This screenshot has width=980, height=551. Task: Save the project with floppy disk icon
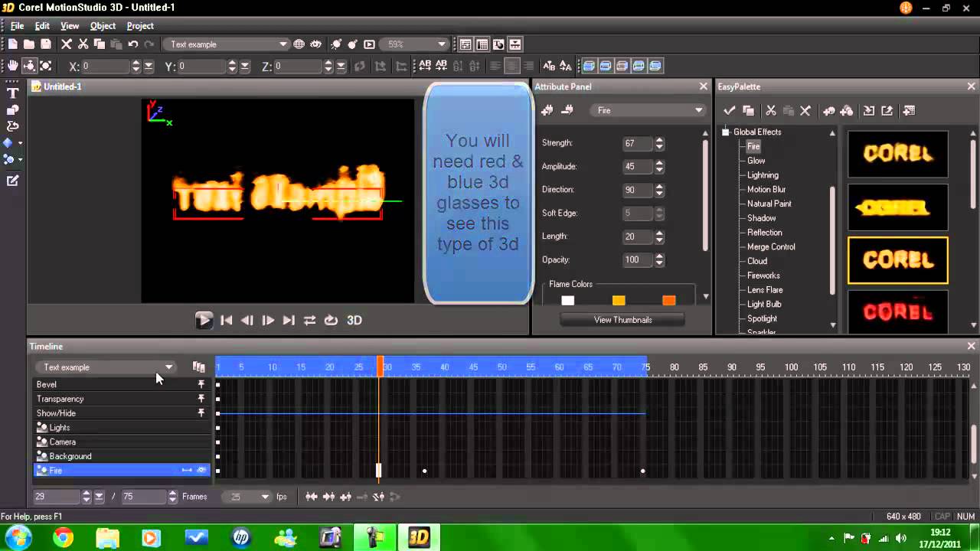coord(46,44)
